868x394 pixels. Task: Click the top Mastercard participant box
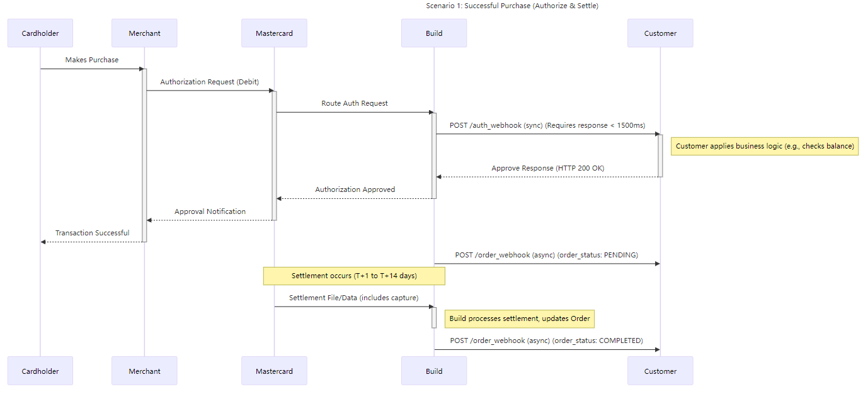274,33
